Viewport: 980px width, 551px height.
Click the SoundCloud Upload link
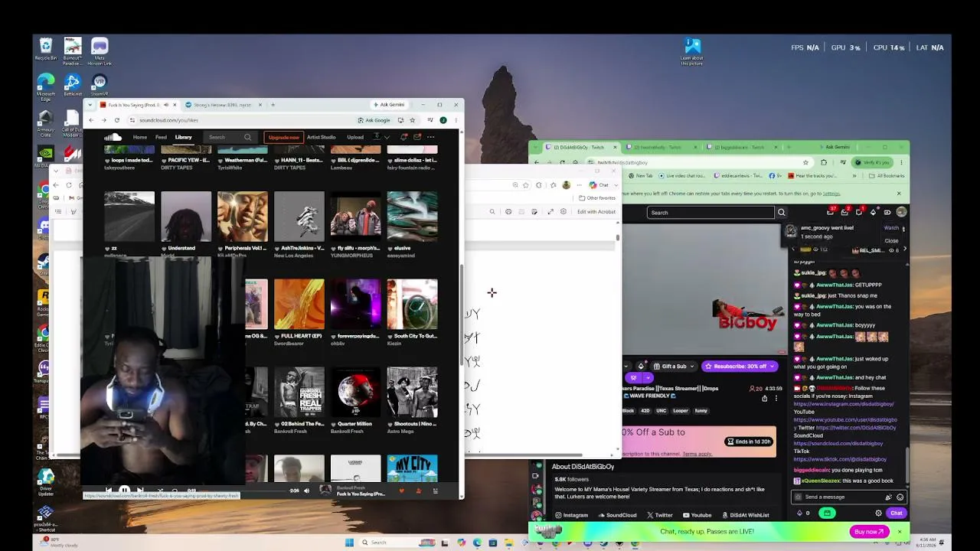tap(355, 137)
